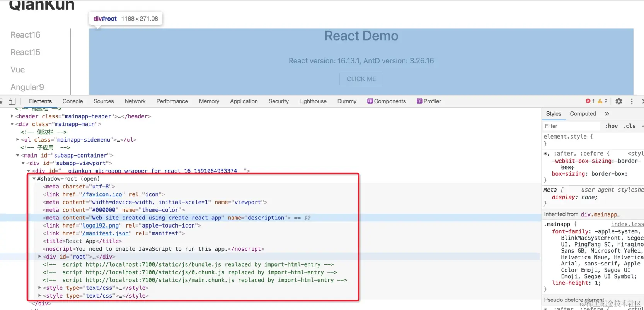Select the 0.chunk.js replaced comment row
The width and height of the screenshot is (644, 310).
190,272
